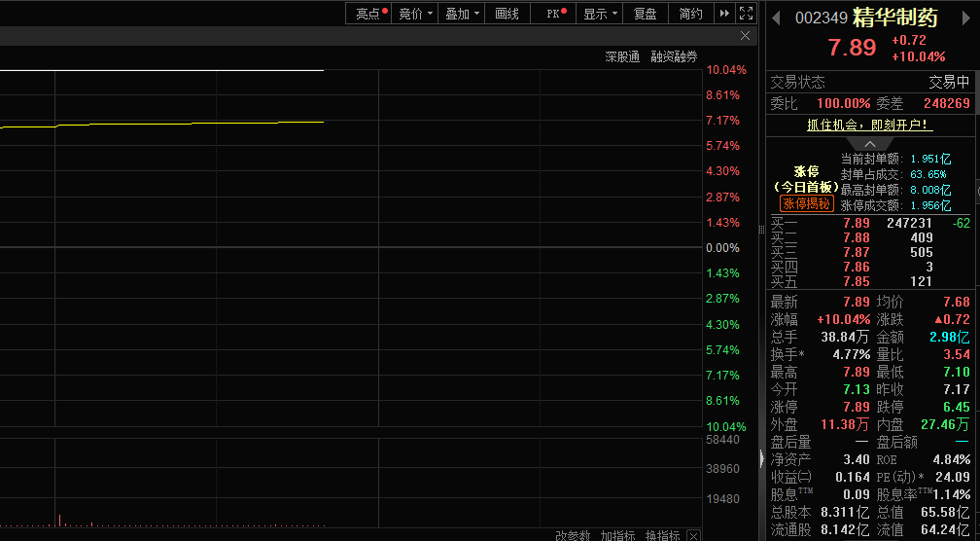Show more toolbar items with double arrow
This screenshot has width=980, height=541.
click(724, 13)
